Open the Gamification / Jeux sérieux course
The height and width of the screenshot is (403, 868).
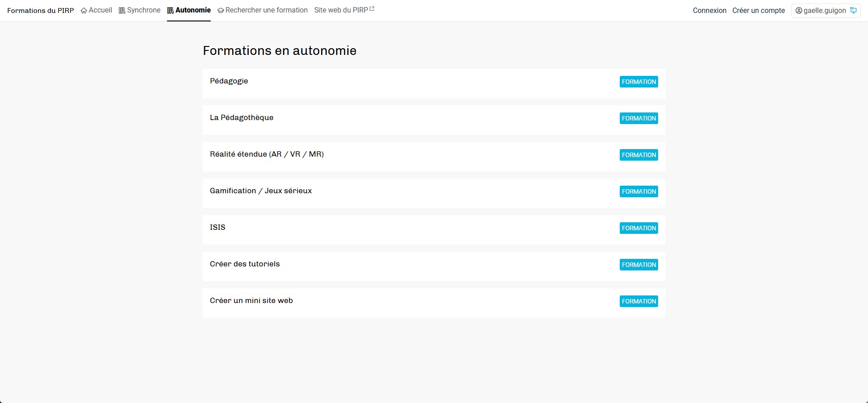point(261,191)
